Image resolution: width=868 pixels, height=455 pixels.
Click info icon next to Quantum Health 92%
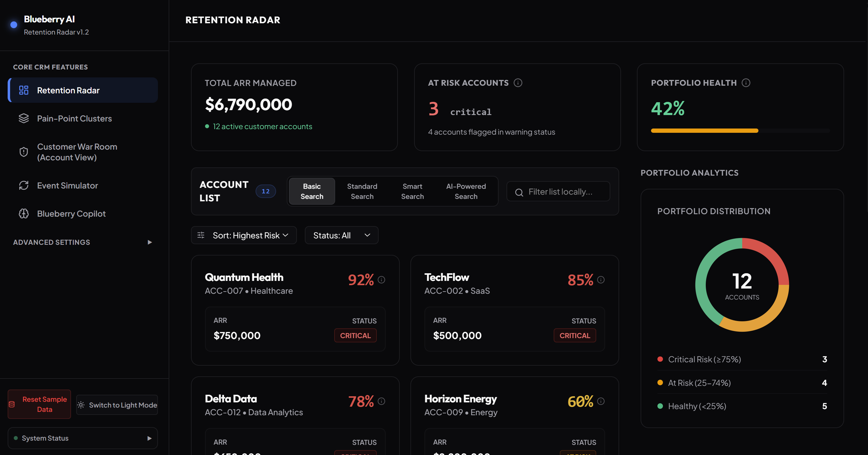381,280
